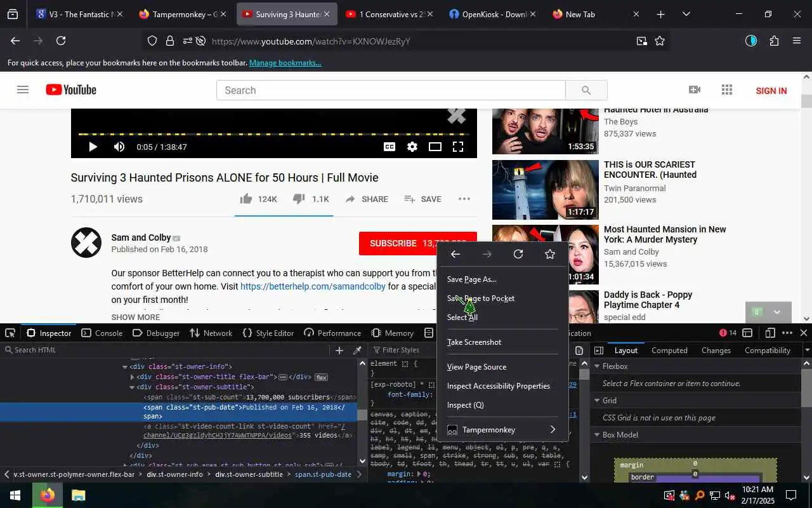Reload the page from the browser toolbar
This screenshot has width=812, height=508.
61,41
